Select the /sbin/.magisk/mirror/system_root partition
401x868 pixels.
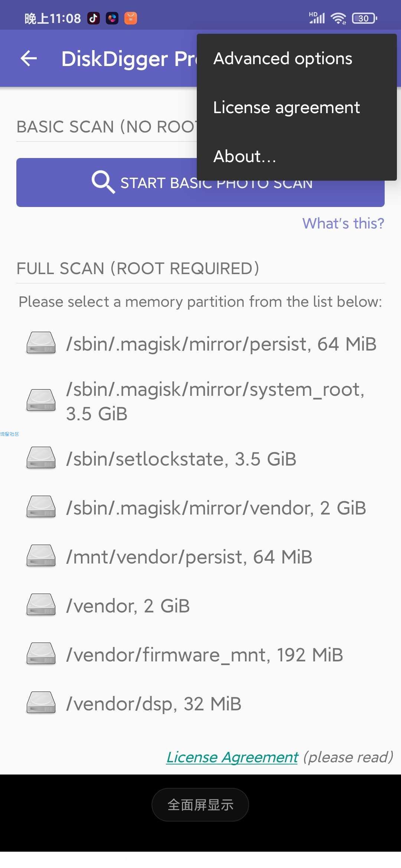[x=200, y=401]
